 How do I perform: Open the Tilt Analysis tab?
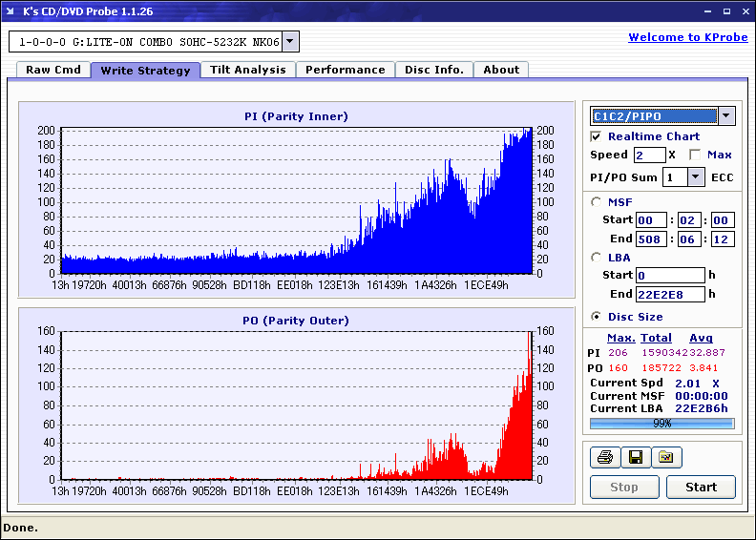[248, 70]
